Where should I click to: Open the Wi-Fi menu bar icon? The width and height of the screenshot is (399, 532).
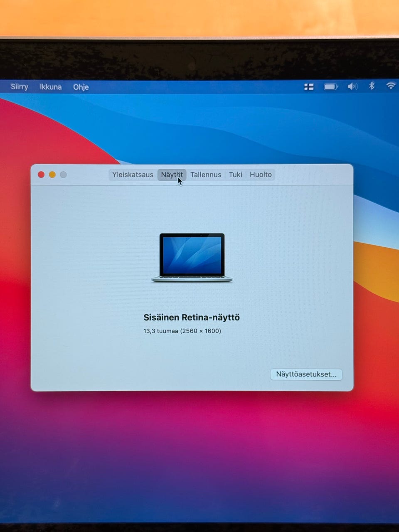[x=391, y=86]
